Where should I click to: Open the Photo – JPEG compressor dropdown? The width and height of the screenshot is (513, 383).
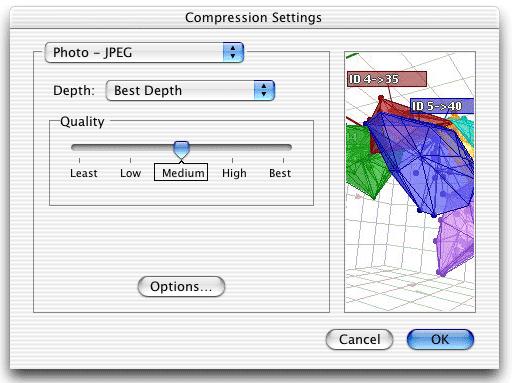pos(144,53)
